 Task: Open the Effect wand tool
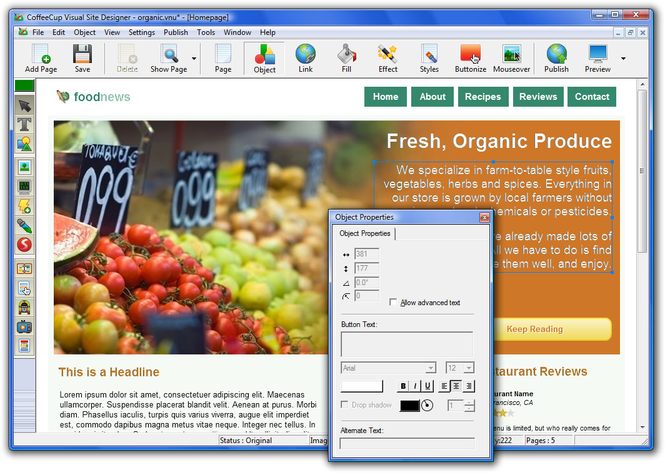[388, 59]
